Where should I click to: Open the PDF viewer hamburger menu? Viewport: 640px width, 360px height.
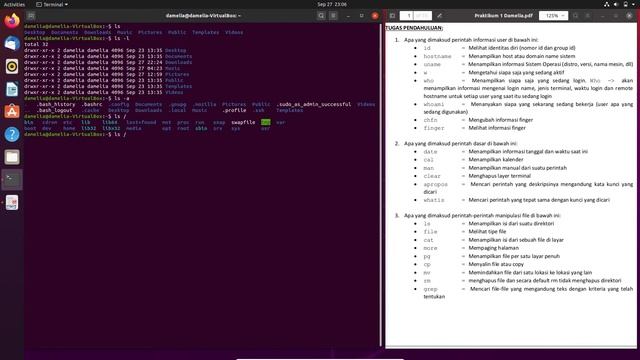click(588, 16)
